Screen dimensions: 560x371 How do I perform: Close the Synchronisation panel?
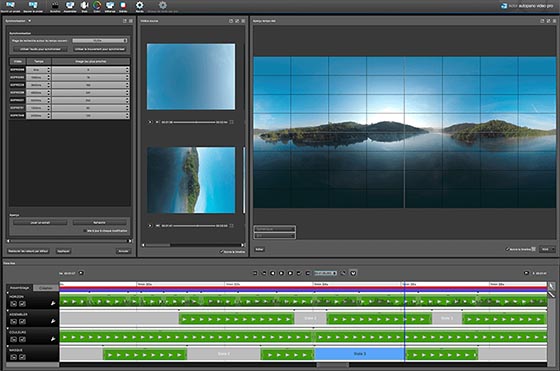[x=131, y=21]
